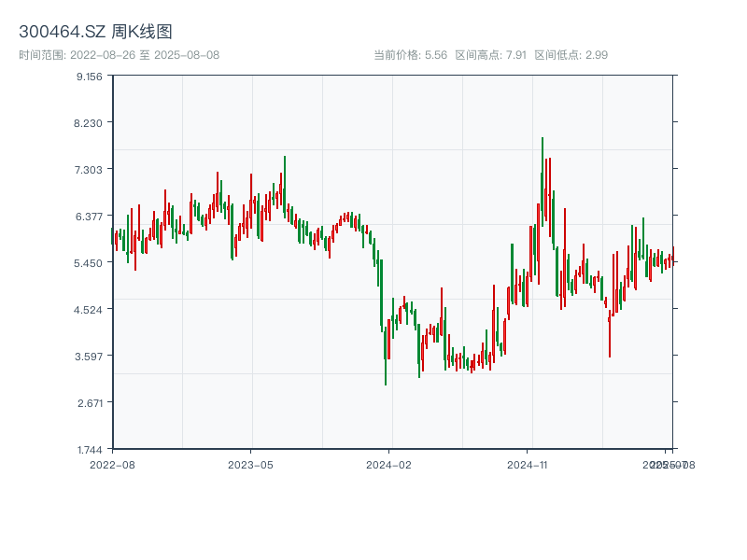The height and width of the screenshot is (560, 747).
Task: Click the x-axis date label 2024-11
Action: [x=527, y=465]
